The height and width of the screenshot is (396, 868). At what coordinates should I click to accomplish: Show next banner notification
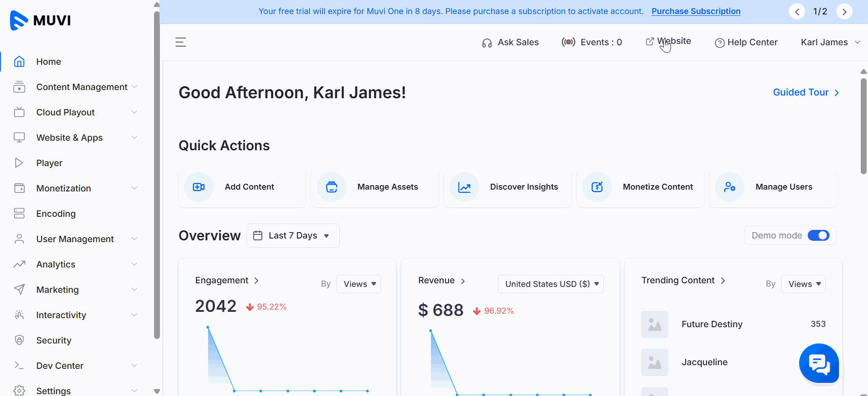pyautogui.click(x=844, y=12)
